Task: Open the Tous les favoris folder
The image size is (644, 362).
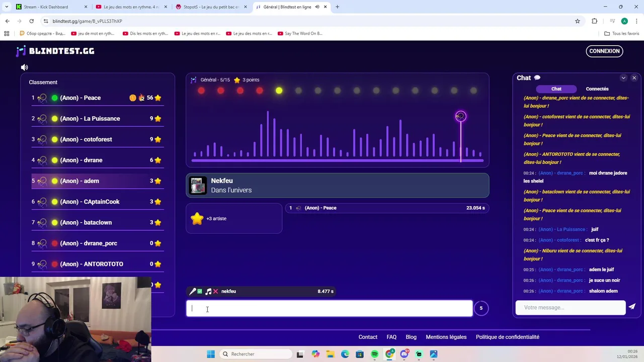Action: 622,34
